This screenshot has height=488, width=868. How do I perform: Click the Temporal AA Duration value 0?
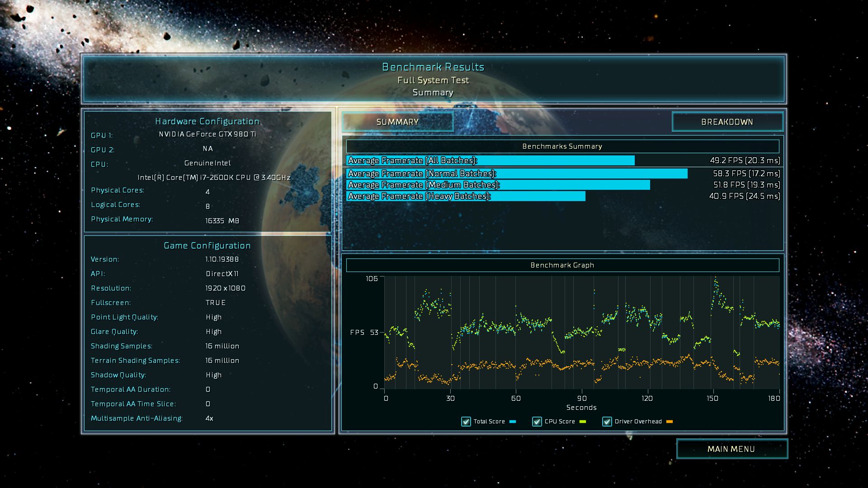click(208, 389)
